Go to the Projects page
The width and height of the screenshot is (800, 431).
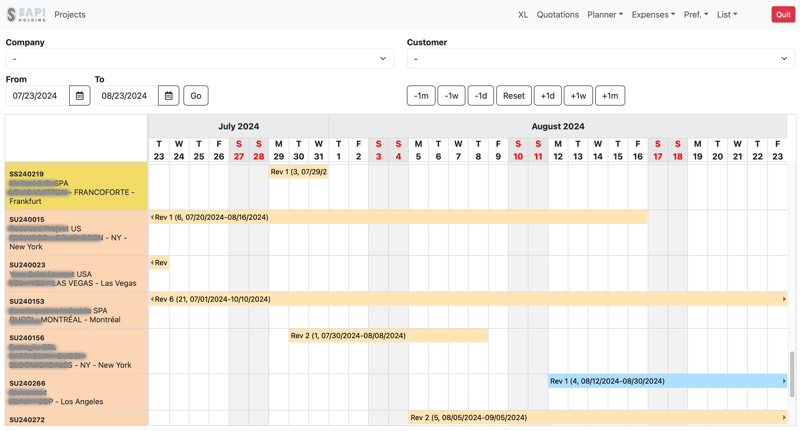point(70,15)
